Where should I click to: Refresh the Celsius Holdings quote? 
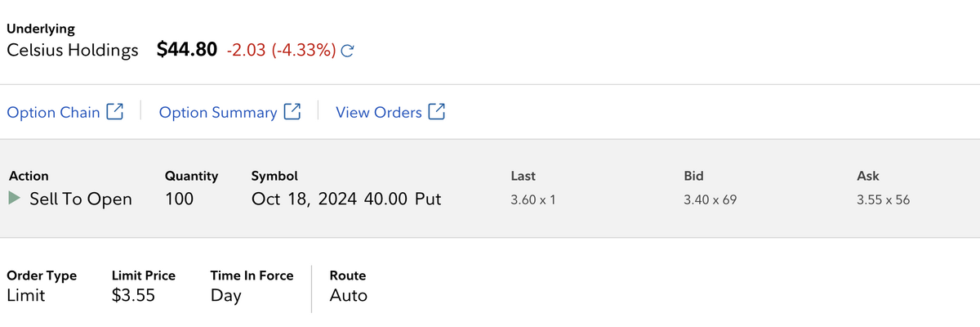point(347,51)
